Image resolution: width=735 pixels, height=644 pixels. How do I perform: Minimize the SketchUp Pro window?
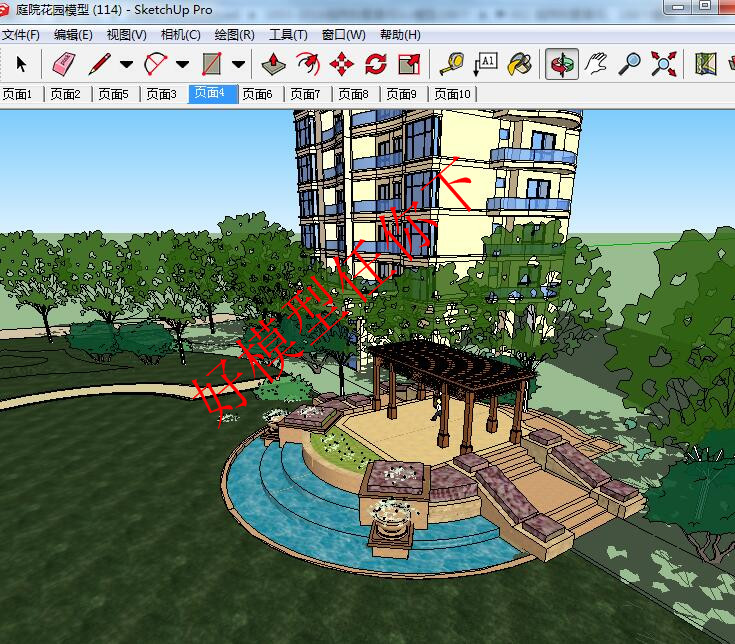(x=678, y=7)
